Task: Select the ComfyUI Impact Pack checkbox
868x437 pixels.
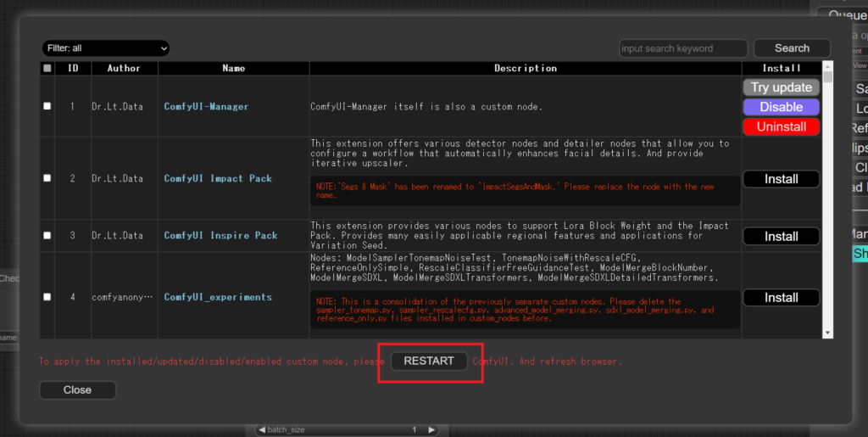Action: tap(47, 178)
